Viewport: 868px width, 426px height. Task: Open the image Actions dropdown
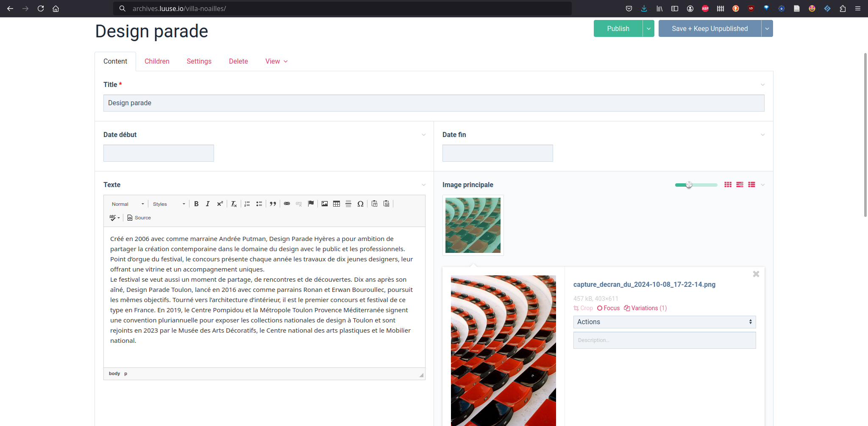pos(664,322)
